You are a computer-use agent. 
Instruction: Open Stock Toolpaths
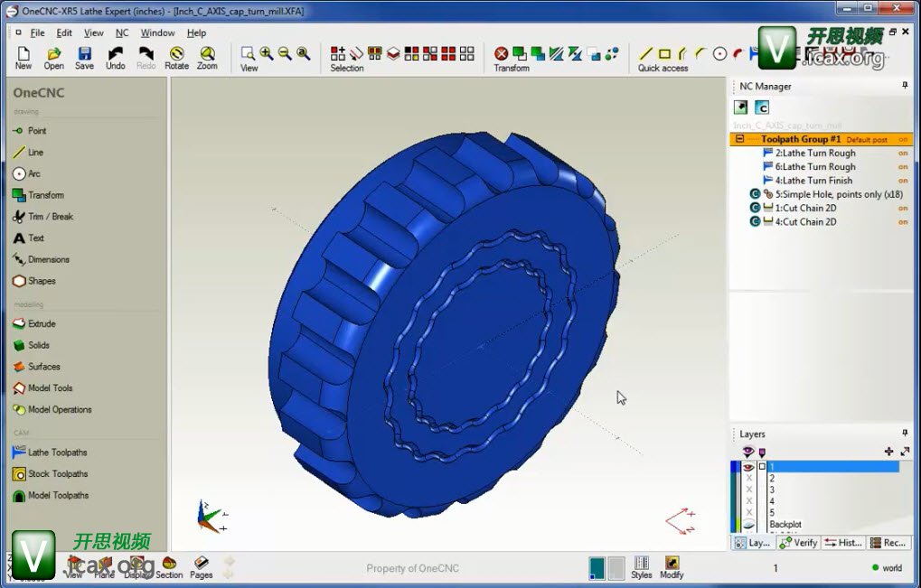[x=50, y=473]
